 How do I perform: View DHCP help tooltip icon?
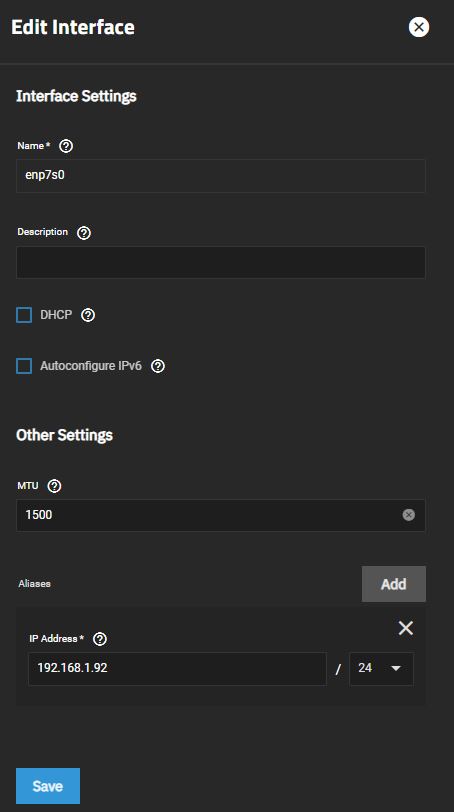click(88, 315)
